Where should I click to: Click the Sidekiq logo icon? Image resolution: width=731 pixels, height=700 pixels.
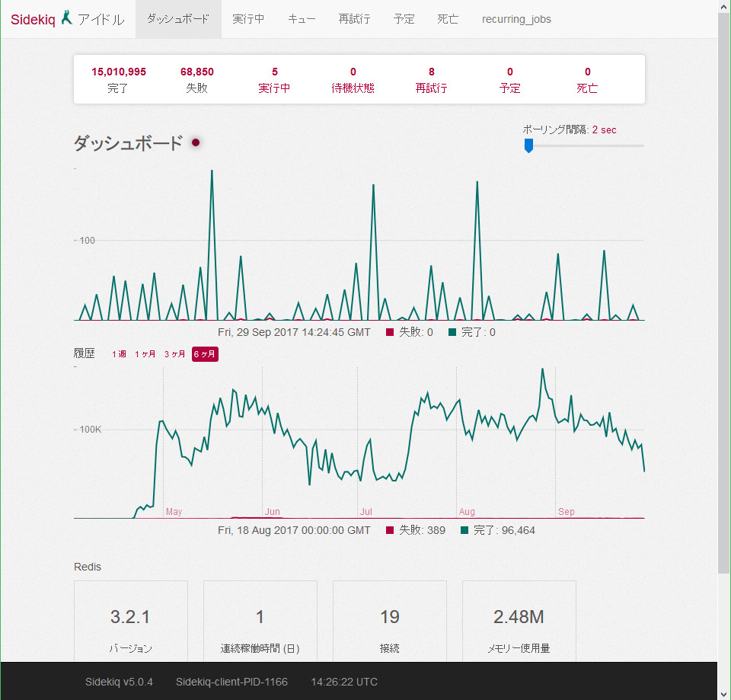tap(67, 18)
